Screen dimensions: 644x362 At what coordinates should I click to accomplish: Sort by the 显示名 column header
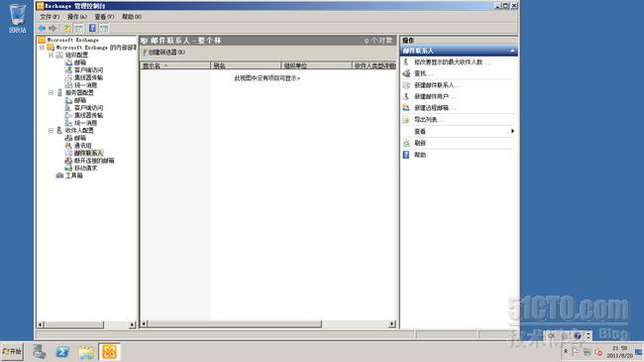tap(175, 65)
